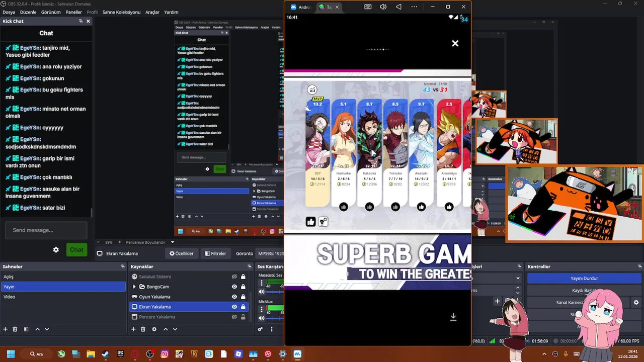Click Send message input field
Image resolution: width=644 pixels, height=362 pixels.
46,230
